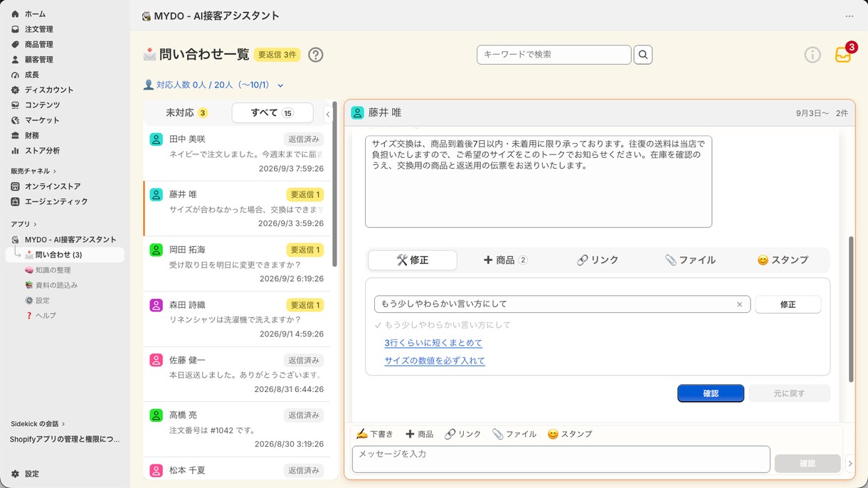
Task: Click the 下書き pencil icon in composer
Action: [361, 434]
